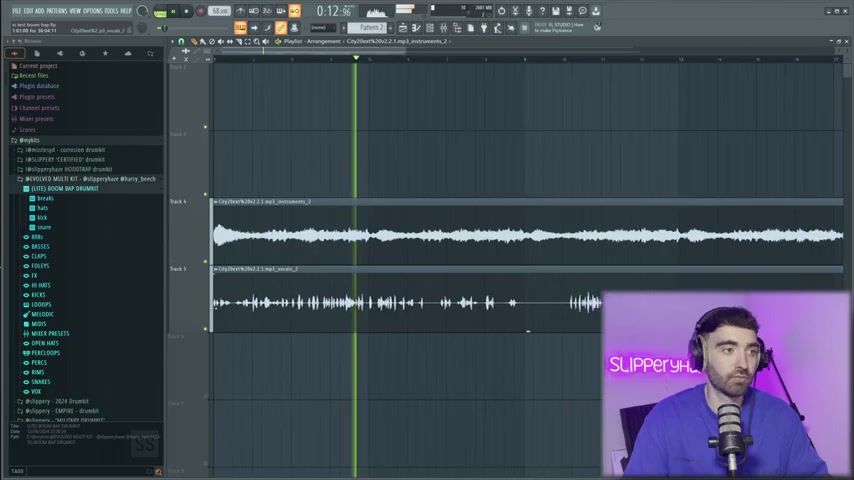The width and height of the screenshot is (854, 480).
Task: Open the channel rack view icon
Action: pos(430,28)
